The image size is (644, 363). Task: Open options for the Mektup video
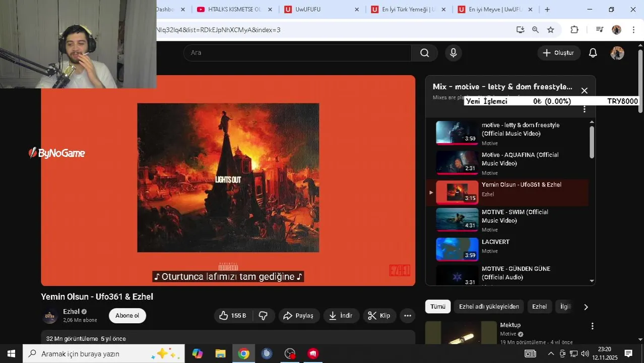[593, 326]
